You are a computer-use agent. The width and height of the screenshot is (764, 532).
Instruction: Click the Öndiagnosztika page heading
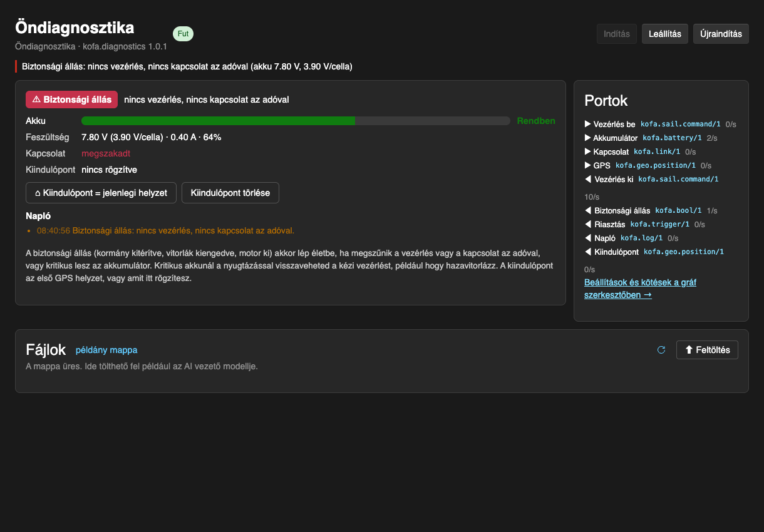click(x=75, y=28)
